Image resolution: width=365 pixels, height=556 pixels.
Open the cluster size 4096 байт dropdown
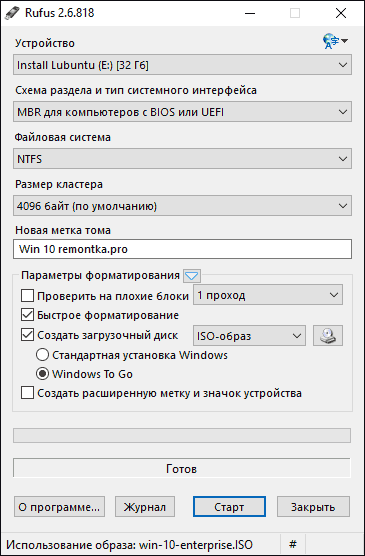182,206
